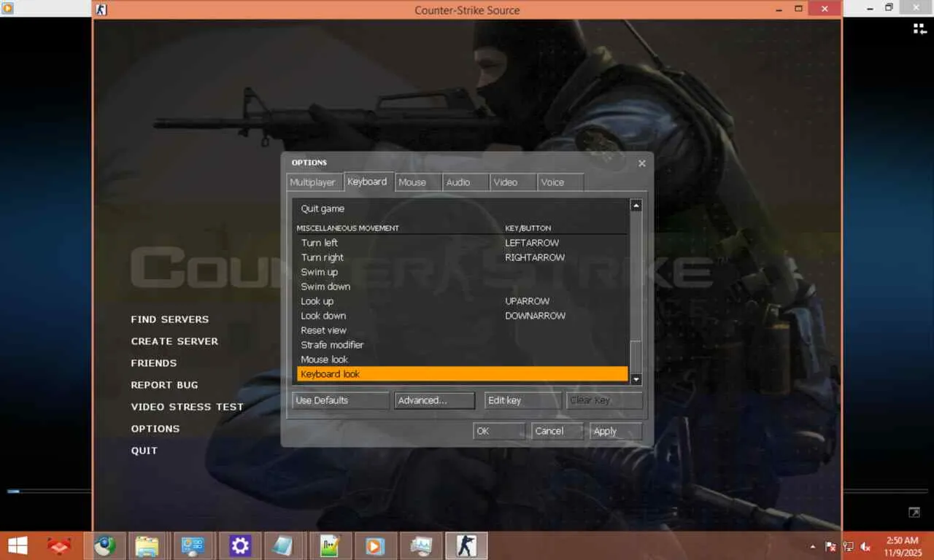The width and height of the screenshot is (934, 560).
Task: Click Quit in the main menu
Action: coord(144,451)
